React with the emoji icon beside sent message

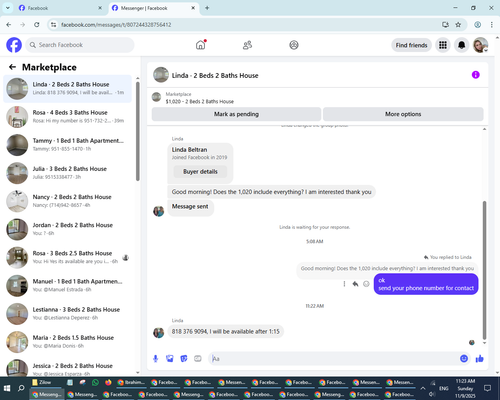pyautogui.click(x=366, y=284)
